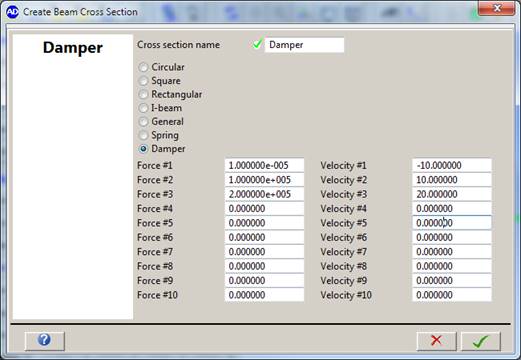This screenshot has width=521, height=360.
Task: Select the Circular radio button
Action: [143, 67]
